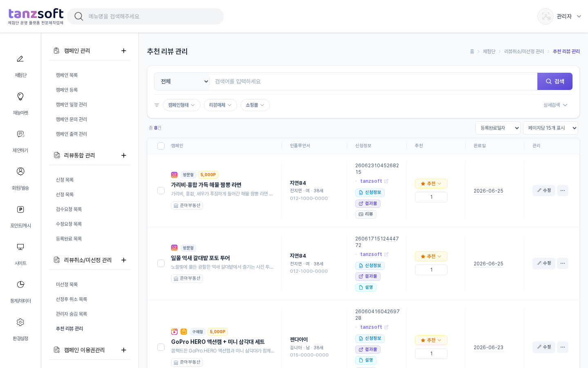Image resolution: width=588 pixels, height=368 pixels.
Task: Click the 체험단 breadcrumb link
Action: [x=489, y=52]
